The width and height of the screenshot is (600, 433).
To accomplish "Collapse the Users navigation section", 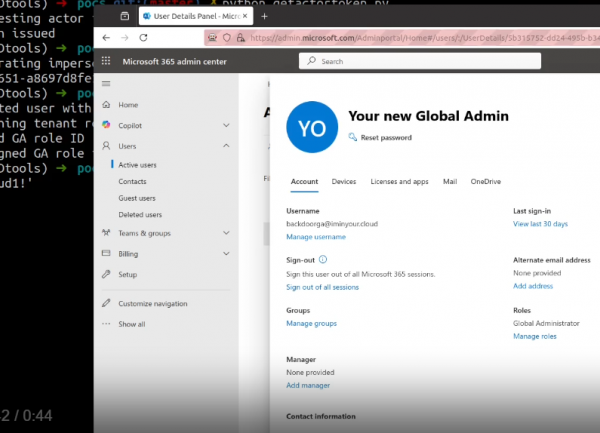I will coord(226,146).
